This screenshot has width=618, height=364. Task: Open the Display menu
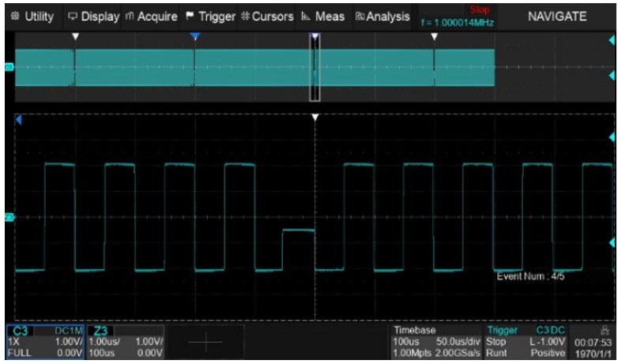coord(93,16)
